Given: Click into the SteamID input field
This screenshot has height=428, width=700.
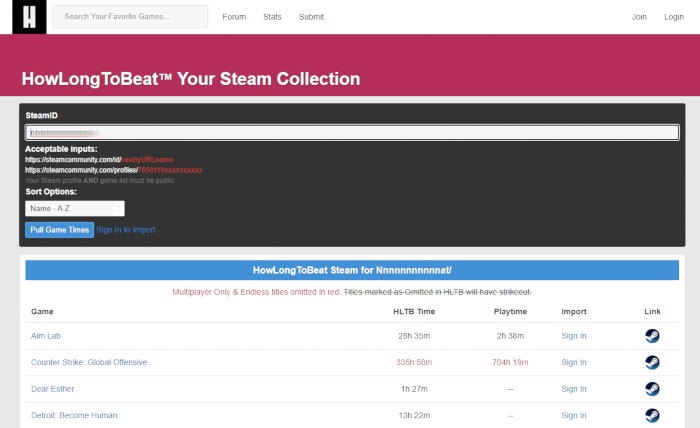Looking at the screenshot, I should click(352, 133).
